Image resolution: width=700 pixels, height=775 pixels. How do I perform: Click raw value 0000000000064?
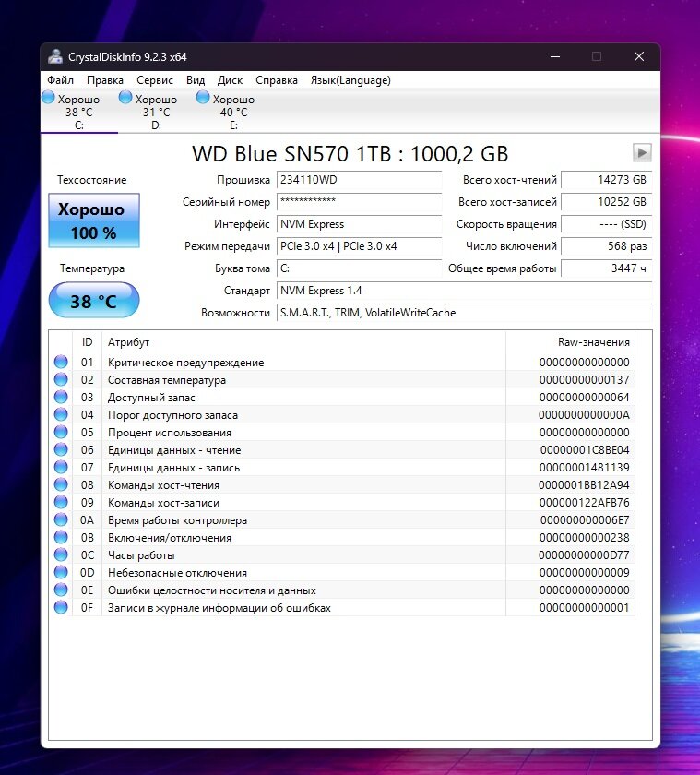(584, 398)
